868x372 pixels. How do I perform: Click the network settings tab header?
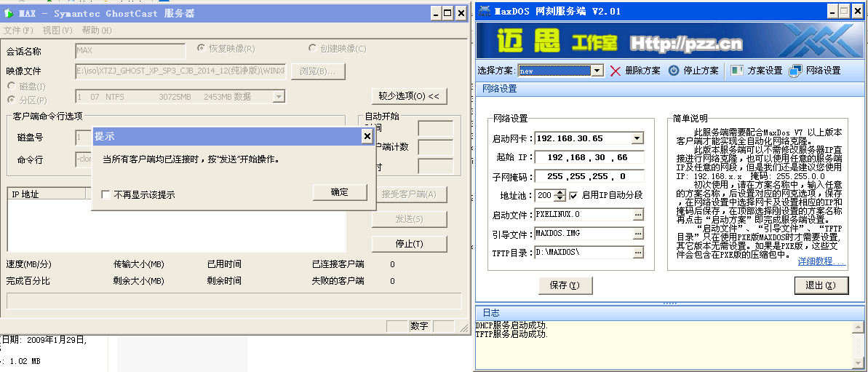pos(499,89)
